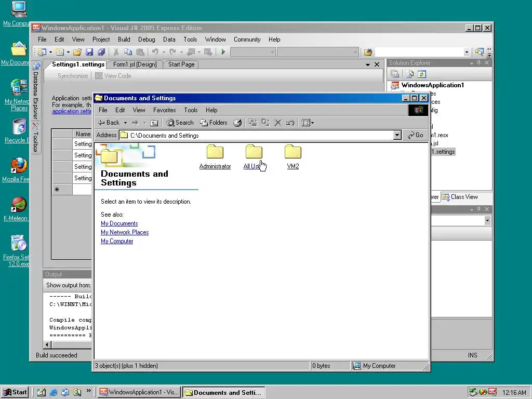Open the active files list dropdown arrow
The width and height of the screenshot is (532, 399).
(368, 64)
